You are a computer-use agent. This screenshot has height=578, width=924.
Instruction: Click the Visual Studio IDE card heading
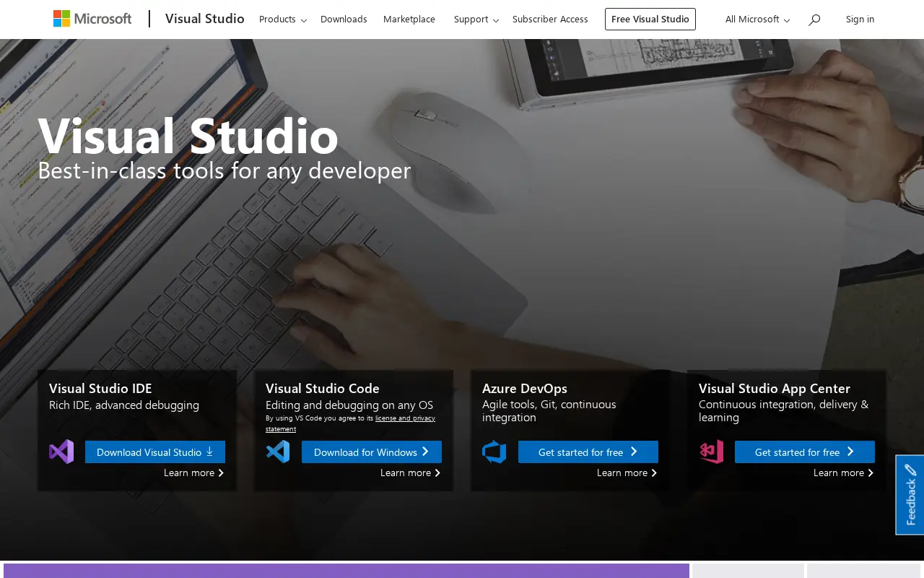pos(100,389)
